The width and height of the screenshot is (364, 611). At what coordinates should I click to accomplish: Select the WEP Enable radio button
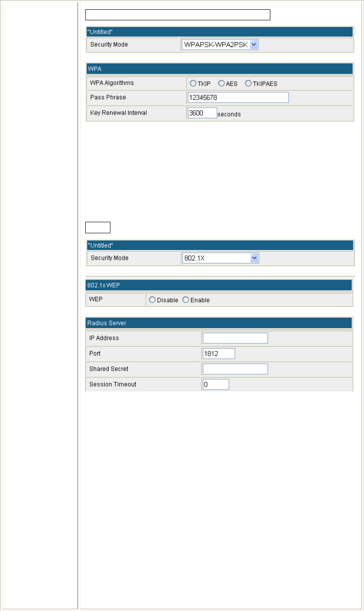click(x=186, y=300)
